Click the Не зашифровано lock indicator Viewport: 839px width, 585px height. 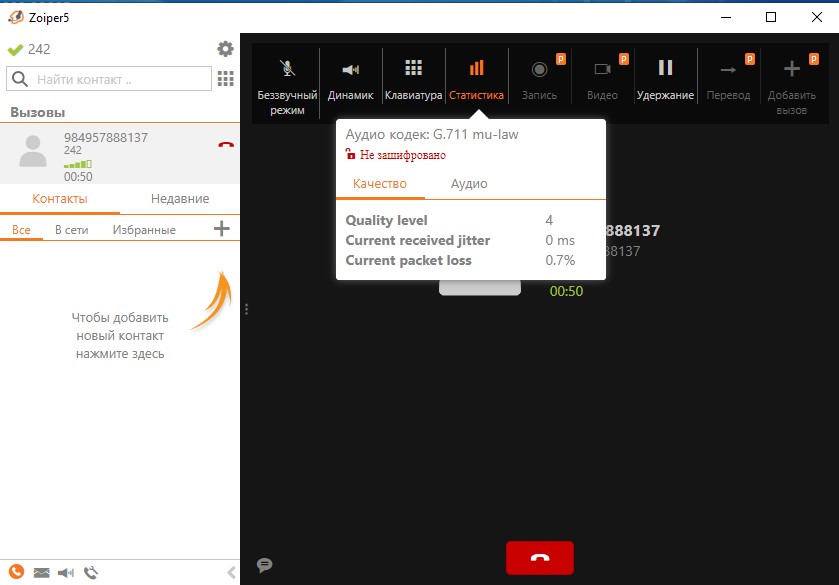tap(395, 155)
